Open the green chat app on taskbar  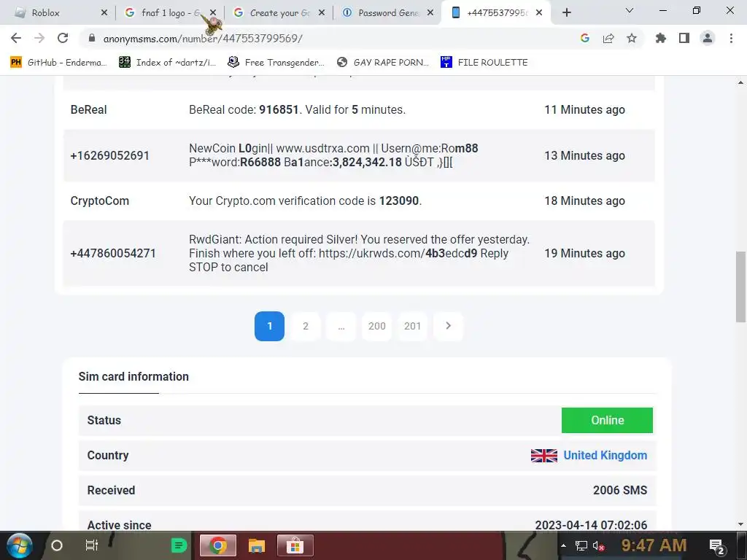179,545
